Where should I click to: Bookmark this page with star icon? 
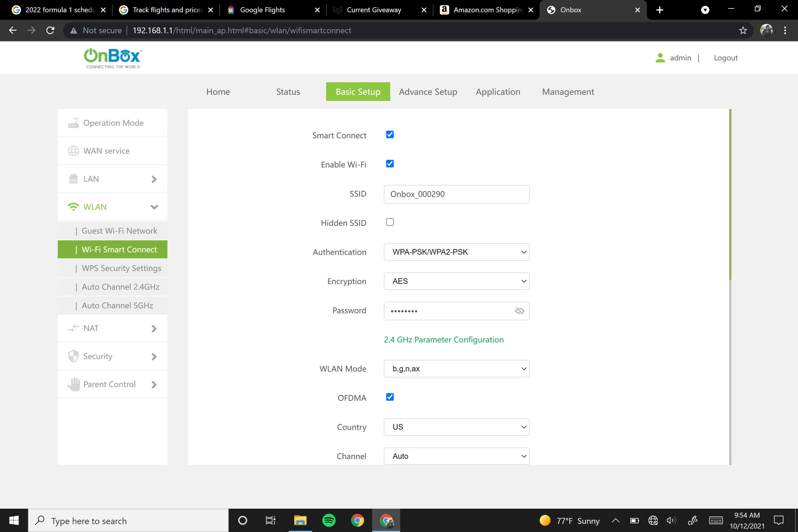(x=743, y=31)
